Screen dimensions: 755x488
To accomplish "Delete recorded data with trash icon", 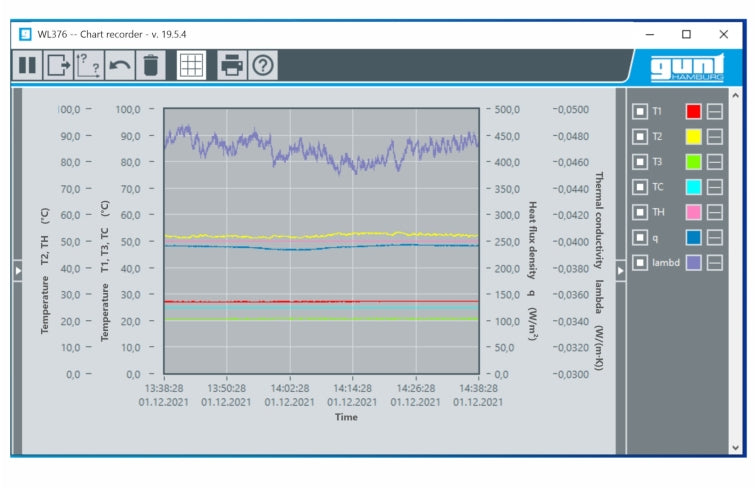I will pyautogui.click(x=150, y=66).
